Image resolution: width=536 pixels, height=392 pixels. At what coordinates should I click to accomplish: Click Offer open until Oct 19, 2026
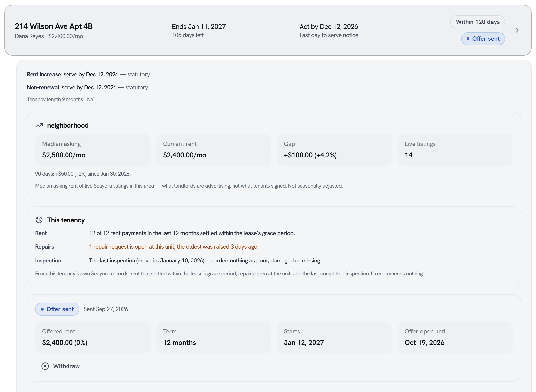(x=425, y=343)
